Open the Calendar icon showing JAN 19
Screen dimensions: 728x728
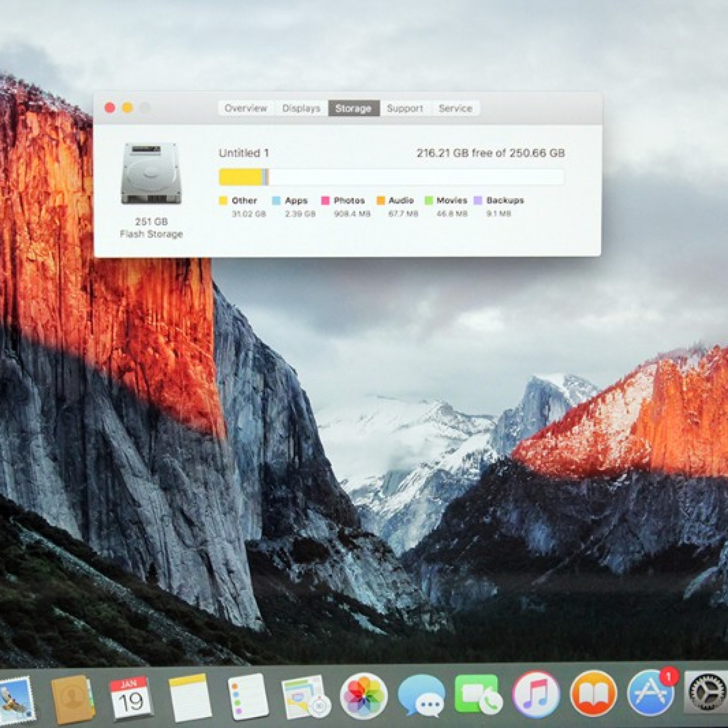click(x=130, y=698)
